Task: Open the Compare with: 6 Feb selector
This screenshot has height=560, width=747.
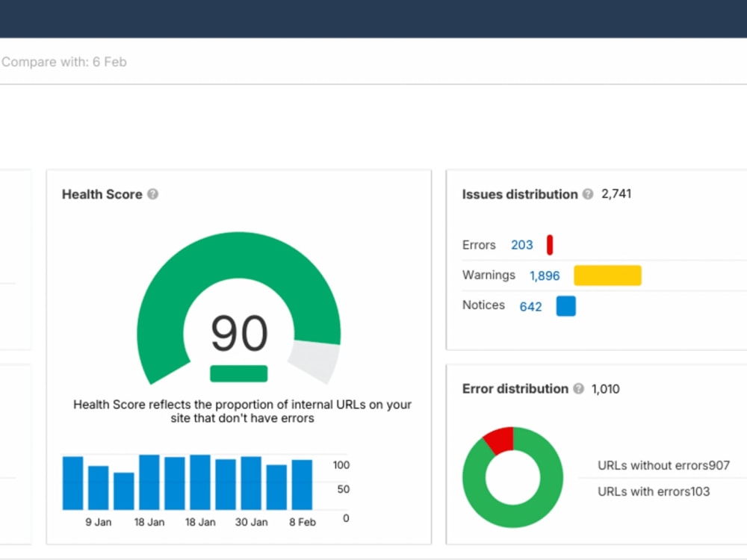Action: tap(63, 62)
